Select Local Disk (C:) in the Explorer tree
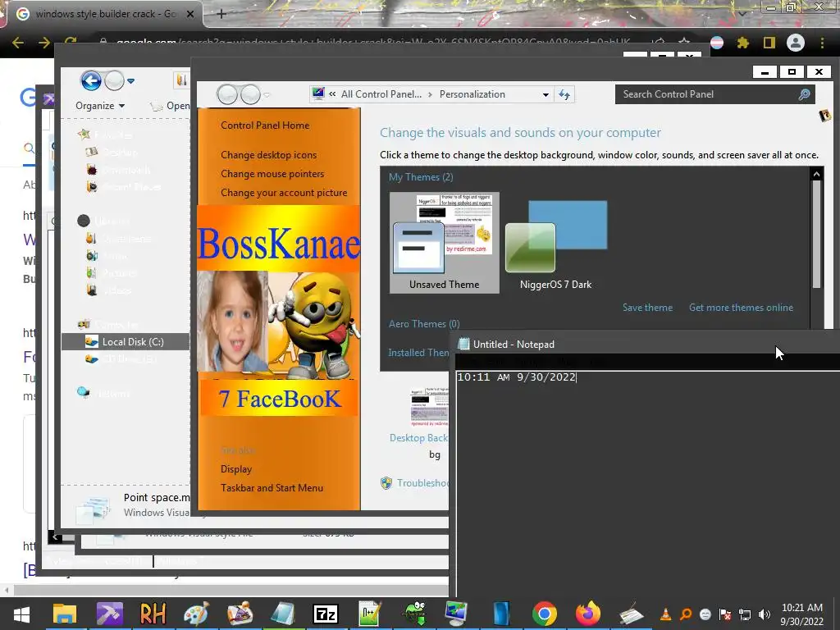This screenshot has height=630, width=840. point(126,342)
